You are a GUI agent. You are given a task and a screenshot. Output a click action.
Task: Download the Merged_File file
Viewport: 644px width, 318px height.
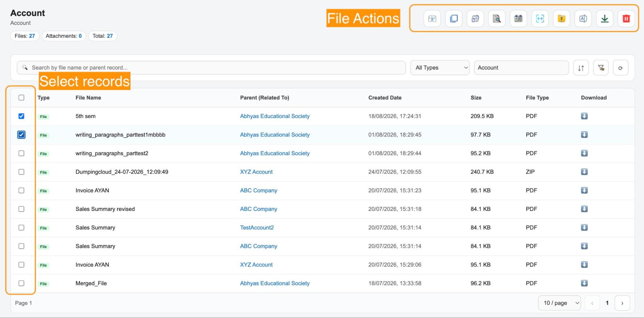(584, 283)
